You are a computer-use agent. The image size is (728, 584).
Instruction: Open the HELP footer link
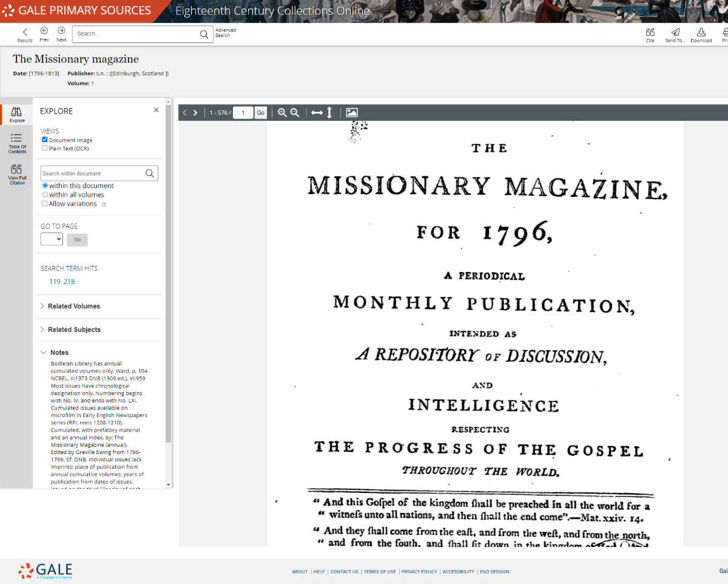[319, 572]
